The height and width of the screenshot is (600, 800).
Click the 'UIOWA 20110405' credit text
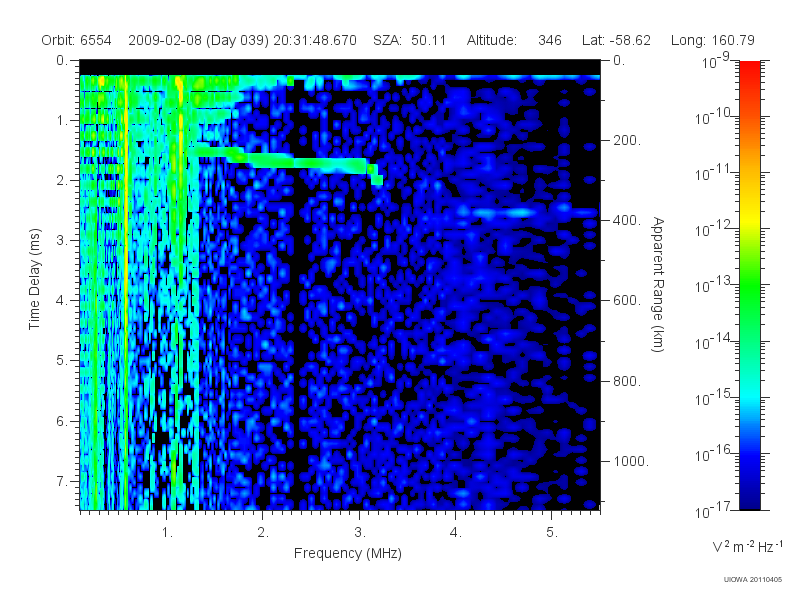(x=753, y=580)
